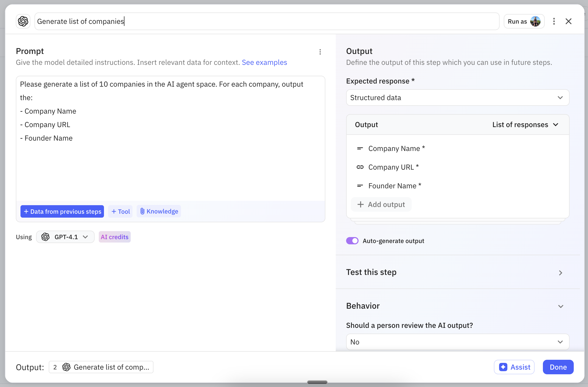Click the Add output button
The image size is (588, 387).
381,204
